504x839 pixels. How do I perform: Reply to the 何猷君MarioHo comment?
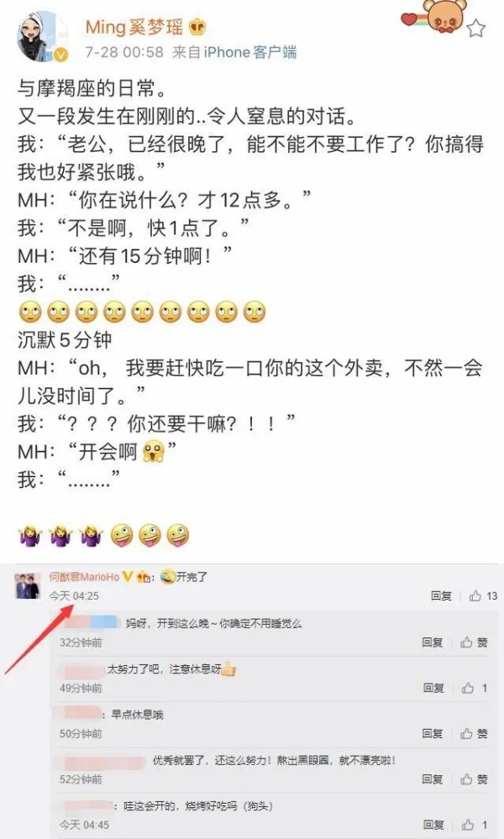pyautogui.click(x=441, y=595)
